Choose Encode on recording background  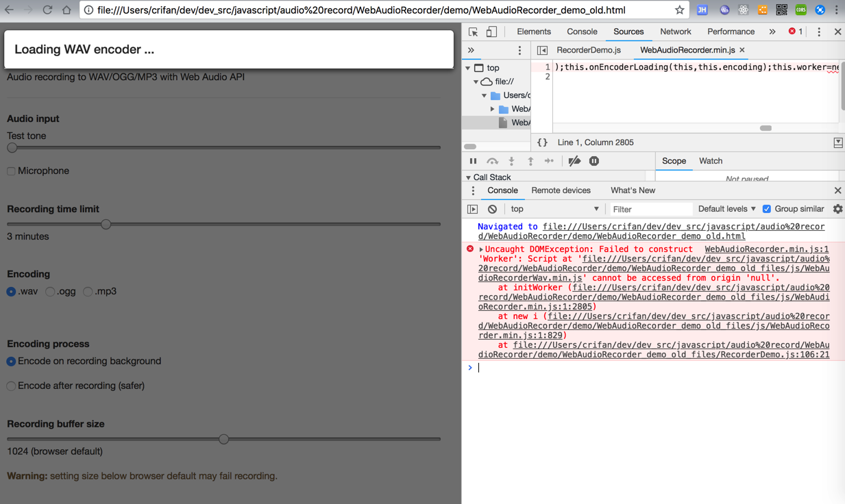tap(11, 362)
